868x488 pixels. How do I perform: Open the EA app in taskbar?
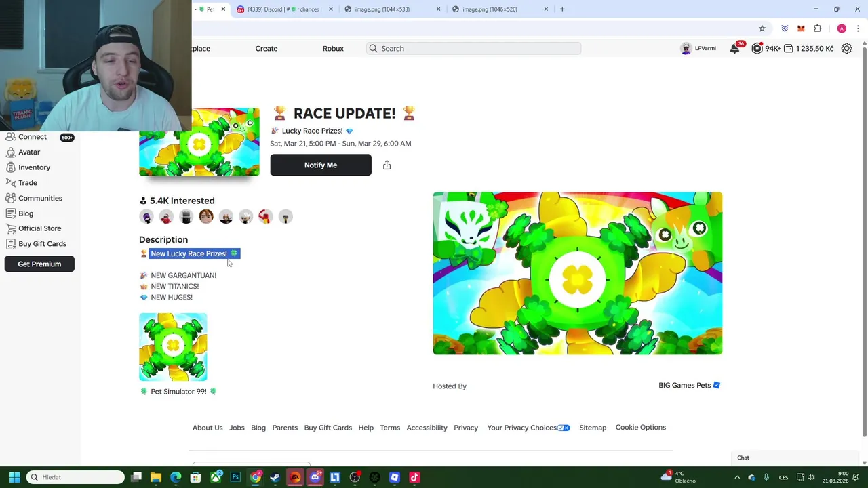[295, 477]
